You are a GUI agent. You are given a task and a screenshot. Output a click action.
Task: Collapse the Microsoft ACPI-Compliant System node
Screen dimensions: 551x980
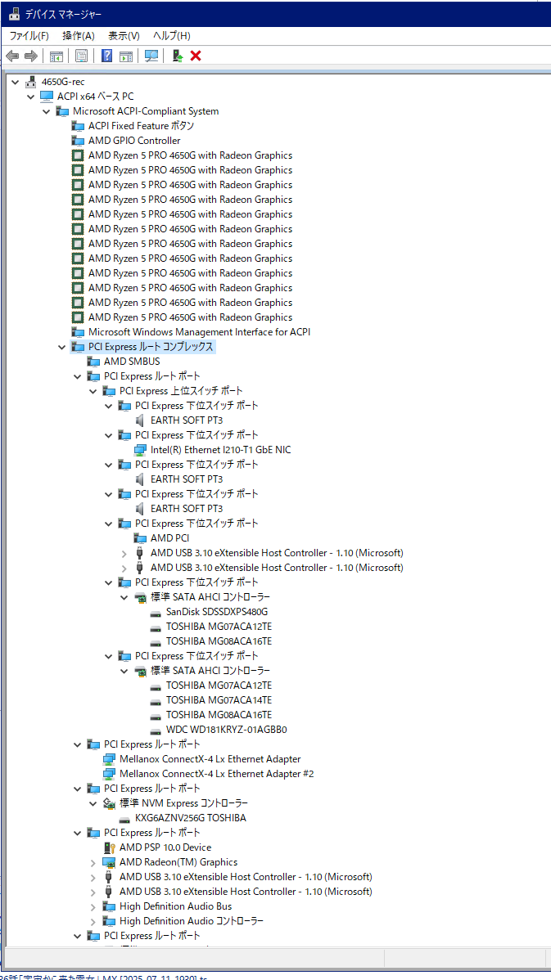(46, 111)
